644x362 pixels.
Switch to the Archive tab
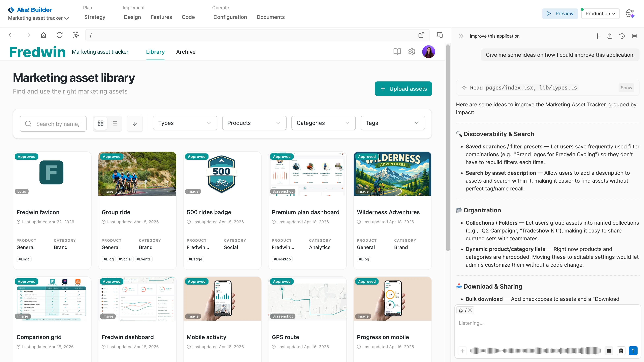point(186,52)
